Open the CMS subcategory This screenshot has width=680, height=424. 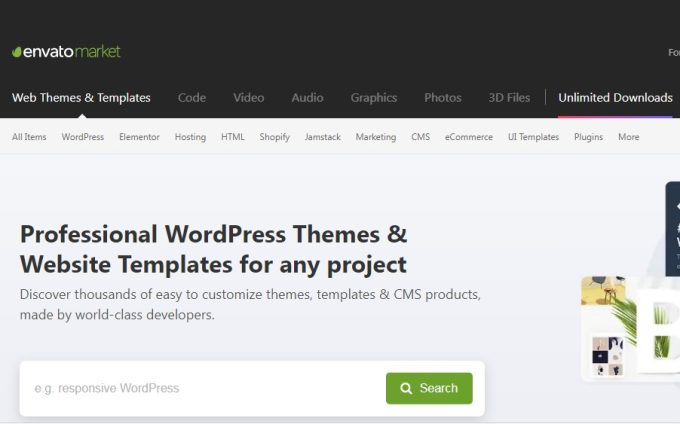click(x=421, y=137)
